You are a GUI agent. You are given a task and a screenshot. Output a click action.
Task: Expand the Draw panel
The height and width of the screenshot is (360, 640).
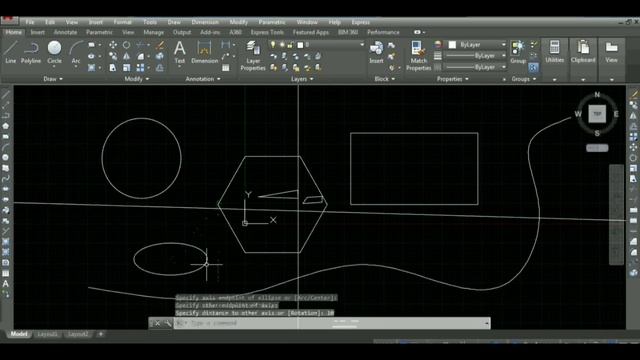tap(53, 79)
